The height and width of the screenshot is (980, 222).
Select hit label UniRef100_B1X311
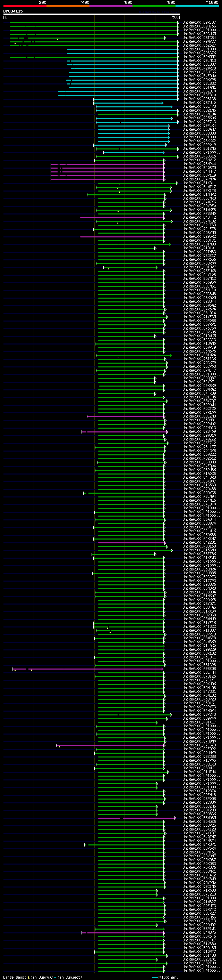pos(199,183)
